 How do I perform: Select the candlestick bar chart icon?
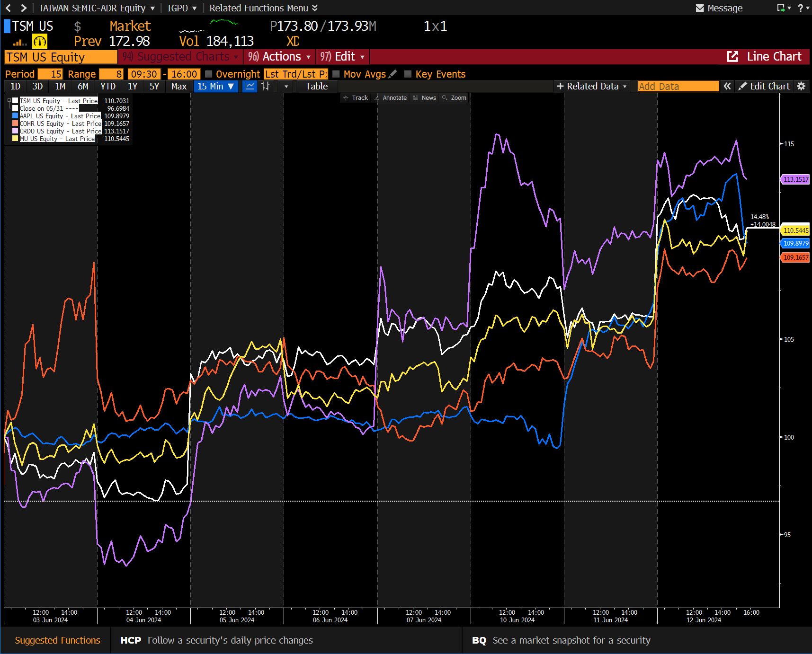(266, 86)
